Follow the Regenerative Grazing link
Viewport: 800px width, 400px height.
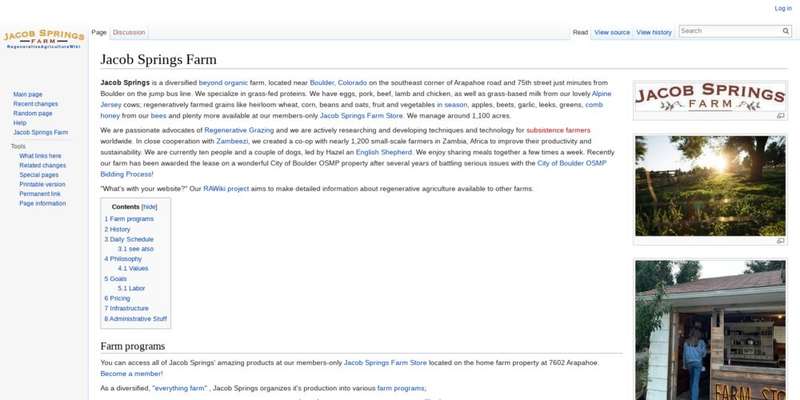239,130
